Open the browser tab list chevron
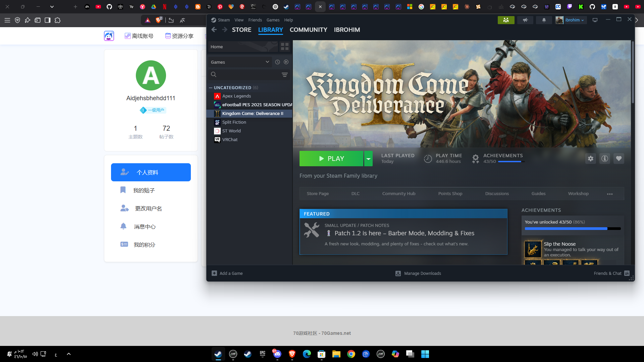Image resolution: width=644 pixels, height=362 pixels. [52, 6]
